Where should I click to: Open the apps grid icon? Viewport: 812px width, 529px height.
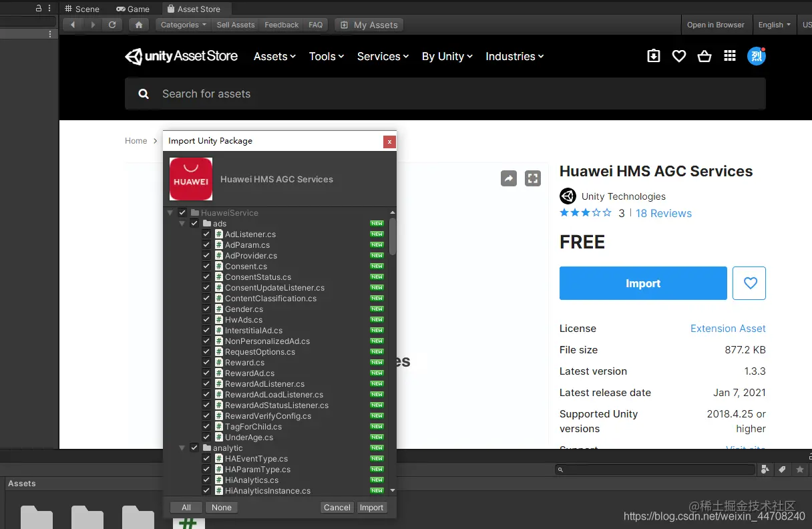[x=730, y=56]
